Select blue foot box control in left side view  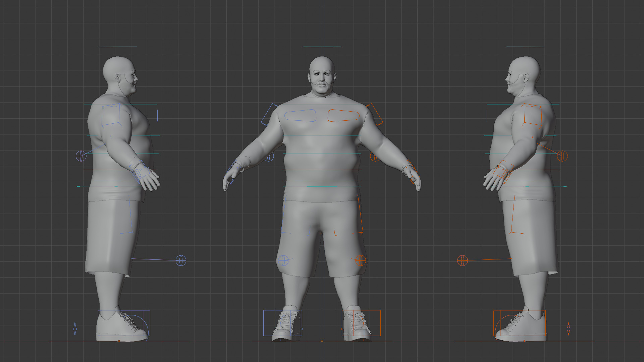pos(124,323)
